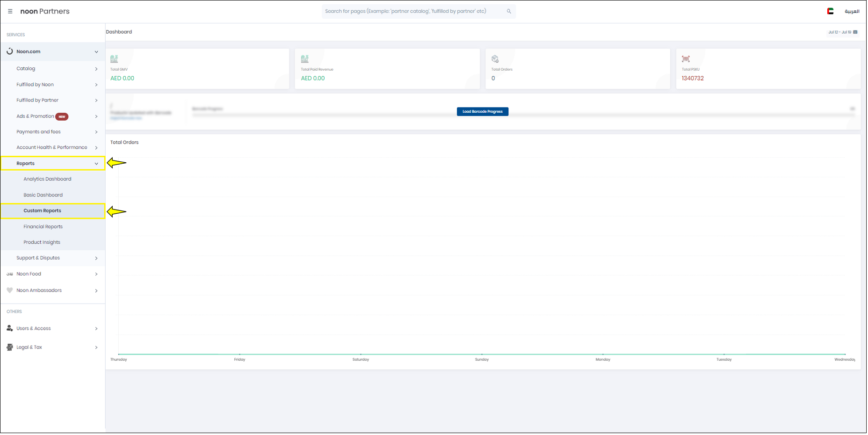Collapse the Noon.com services group
Viewport: 868px width, 435px height.
96,52
